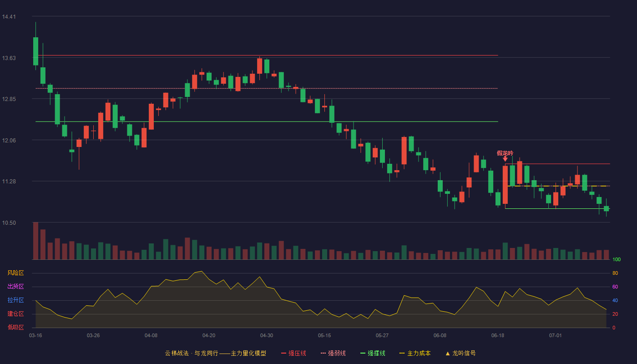Click the 出货区 zone label

tap(15, 287)
